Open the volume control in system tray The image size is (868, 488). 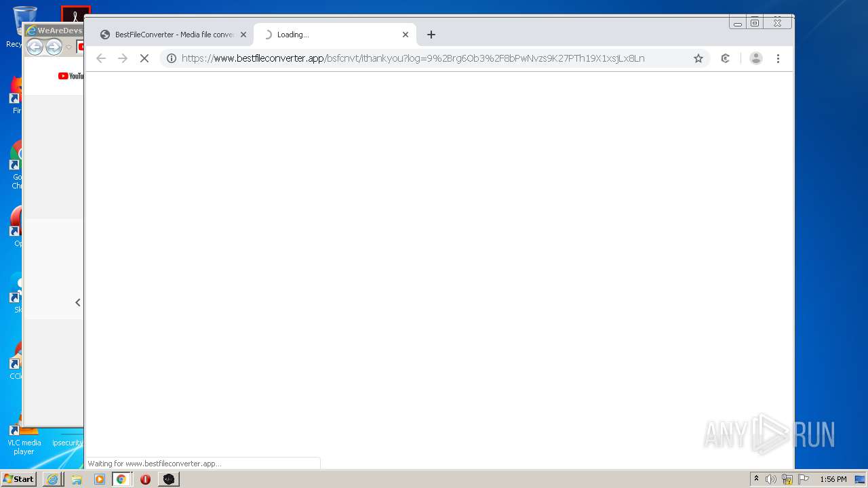coord(771,479)
